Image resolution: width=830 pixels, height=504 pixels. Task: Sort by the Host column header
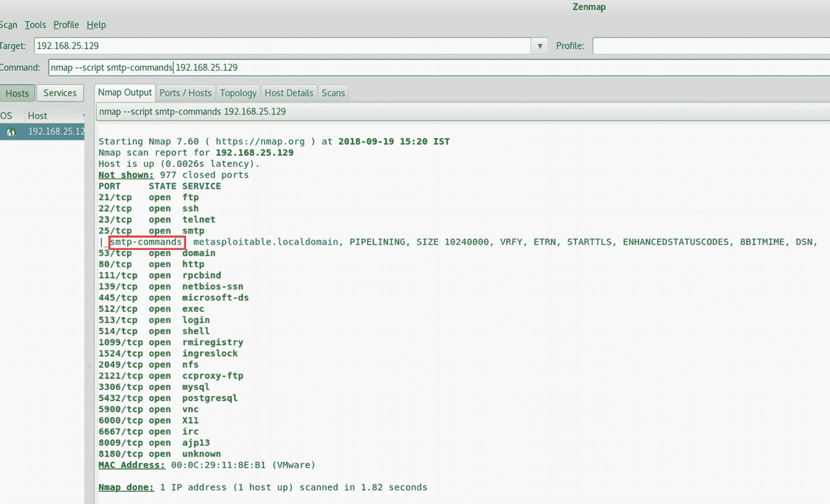(x=54, y=115)
